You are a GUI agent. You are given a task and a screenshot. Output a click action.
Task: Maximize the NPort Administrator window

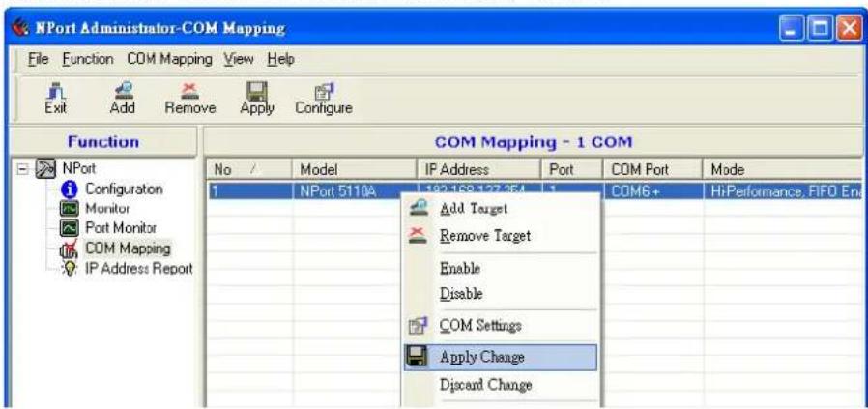click(x=820, y=29)
